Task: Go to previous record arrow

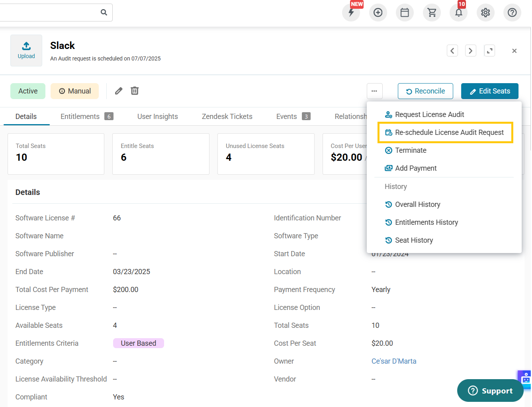Action: 452,51
